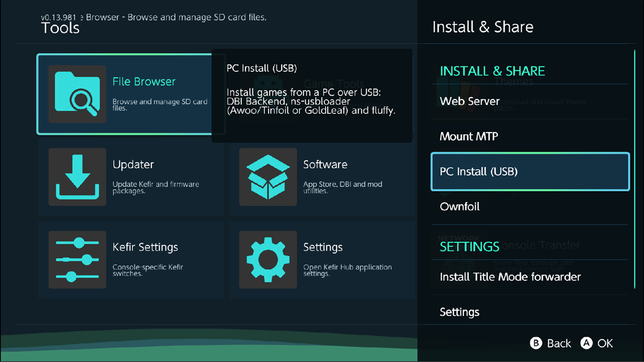Viewport: 644px width, 362px height.
Task: Click the "PC Install (USB)" tooltip heading
Action: 262,68
